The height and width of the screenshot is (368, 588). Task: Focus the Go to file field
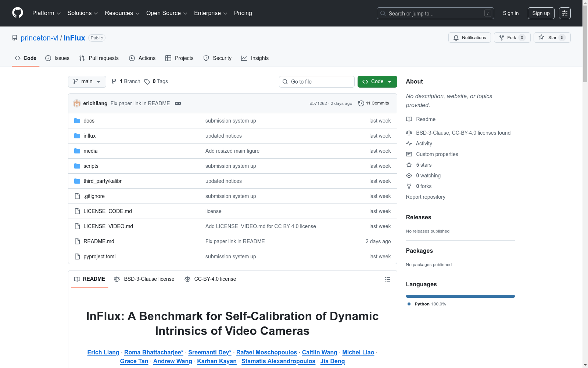click(x=317, y=82)
